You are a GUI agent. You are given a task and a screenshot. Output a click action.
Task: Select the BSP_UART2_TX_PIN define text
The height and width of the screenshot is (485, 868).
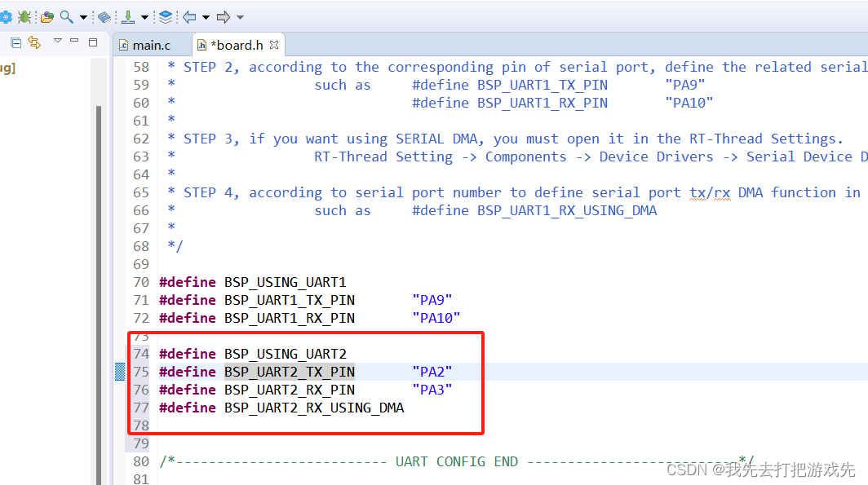coord(290,371)
